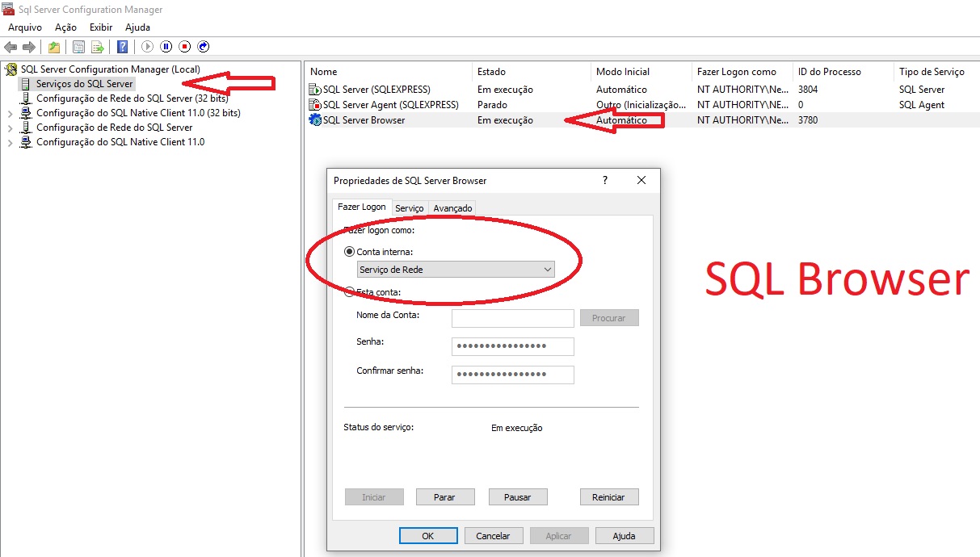Confirm the dialog with OK

click(x=428, y=535)
